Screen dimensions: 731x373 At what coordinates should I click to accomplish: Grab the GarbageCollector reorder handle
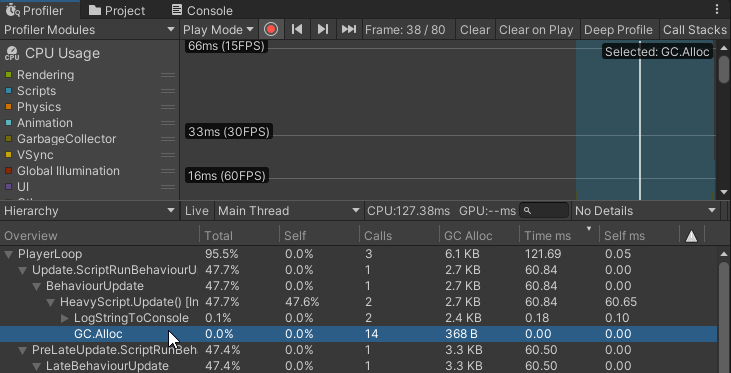(x=168, y=138)
